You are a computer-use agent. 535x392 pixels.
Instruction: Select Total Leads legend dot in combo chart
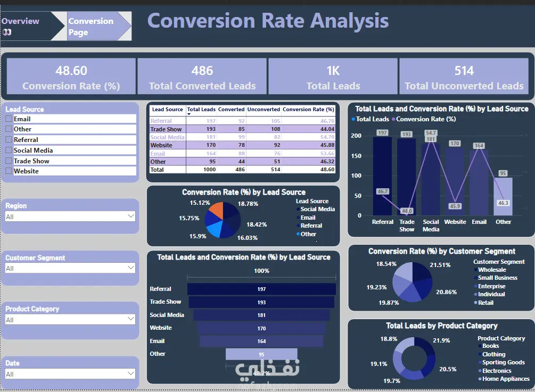click(x=353, y=119)
